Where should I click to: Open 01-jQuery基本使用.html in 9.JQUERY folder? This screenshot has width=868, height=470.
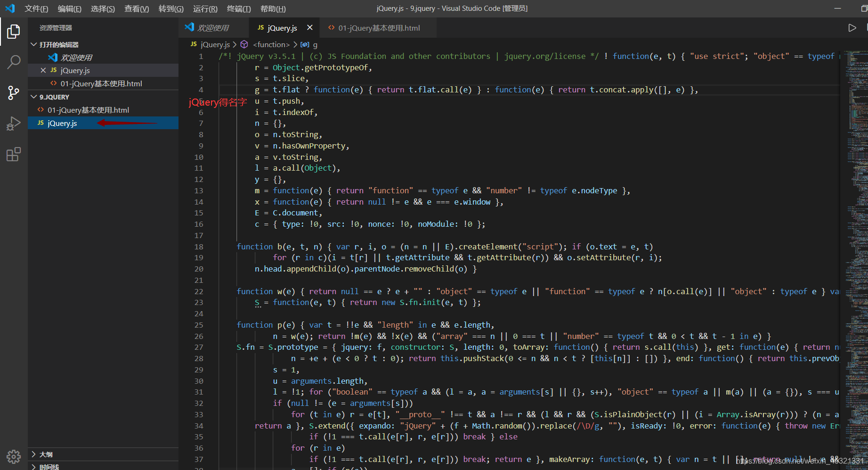point(103,110)
